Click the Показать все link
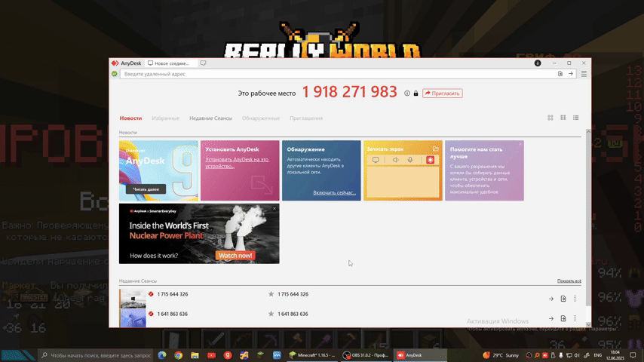Image resolution: width=644 pixels, height=362 pixels. (x=569, y=281)
